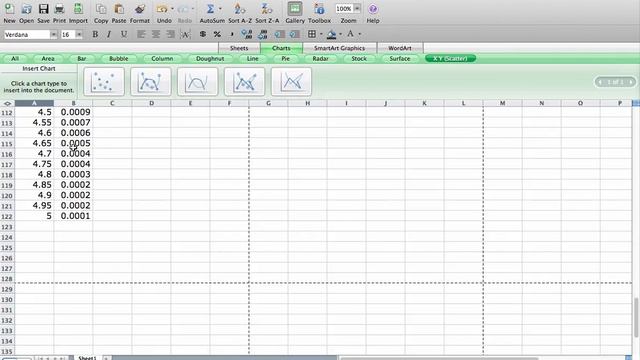
Task: Insert Straight Lined Scatter chart thumbnail
Action: [291, 82]
